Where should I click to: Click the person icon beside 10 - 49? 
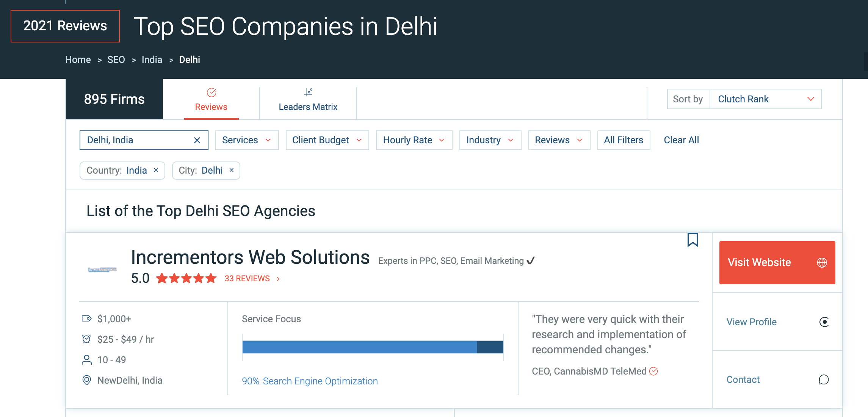[86, 359]
